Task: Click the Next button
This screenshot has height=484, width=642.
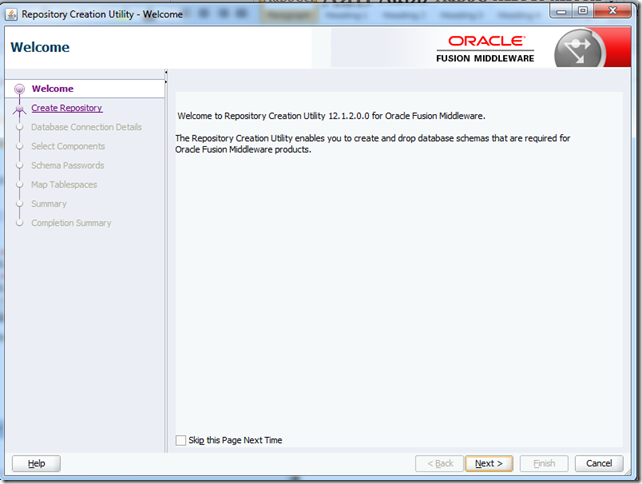Action: (x=489, y=464)
